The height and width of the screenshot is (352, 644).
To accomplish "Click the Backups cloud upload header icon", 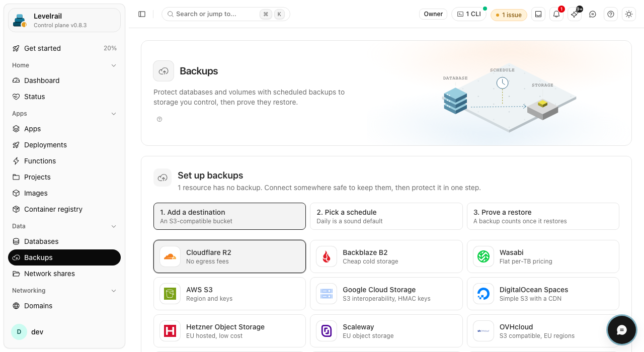I will click(164, 71).
